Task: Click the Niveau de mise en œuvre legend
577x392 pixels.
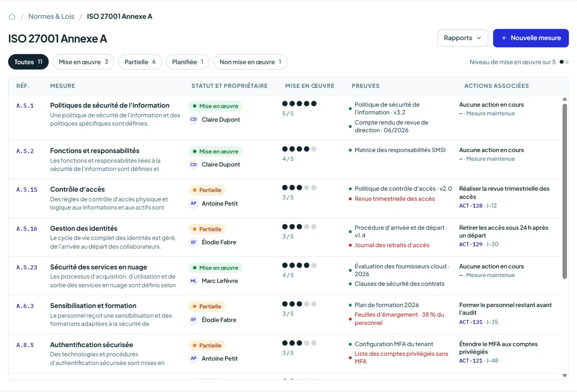Action: [x=519, y=62]
